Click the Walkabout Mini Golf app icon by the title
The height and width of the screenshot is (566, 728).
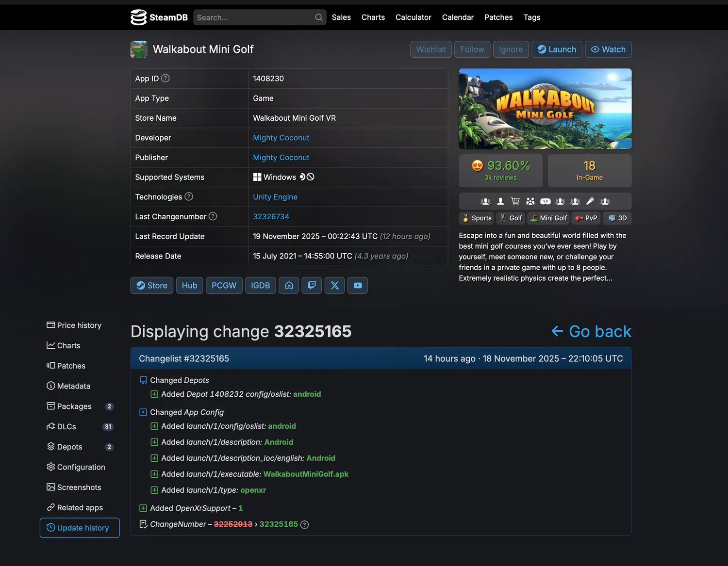tap(139, 49)
